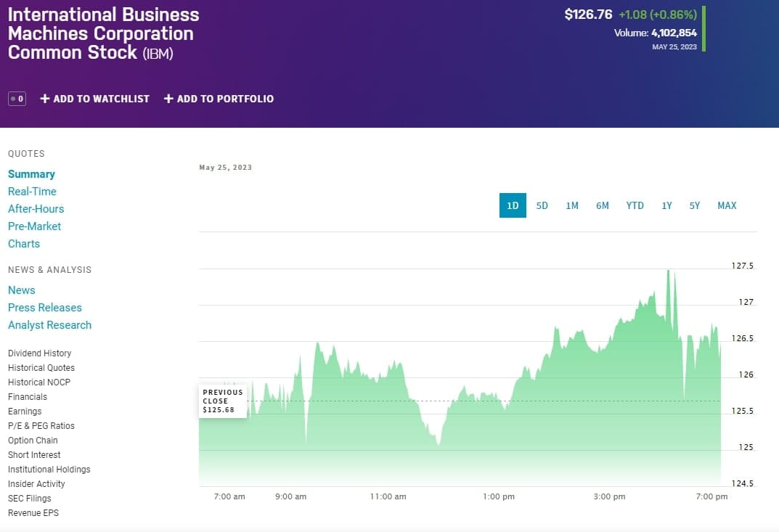View SEC Filings for IBM
This screenshot has height=532, width=779.
tap(29, 499)
